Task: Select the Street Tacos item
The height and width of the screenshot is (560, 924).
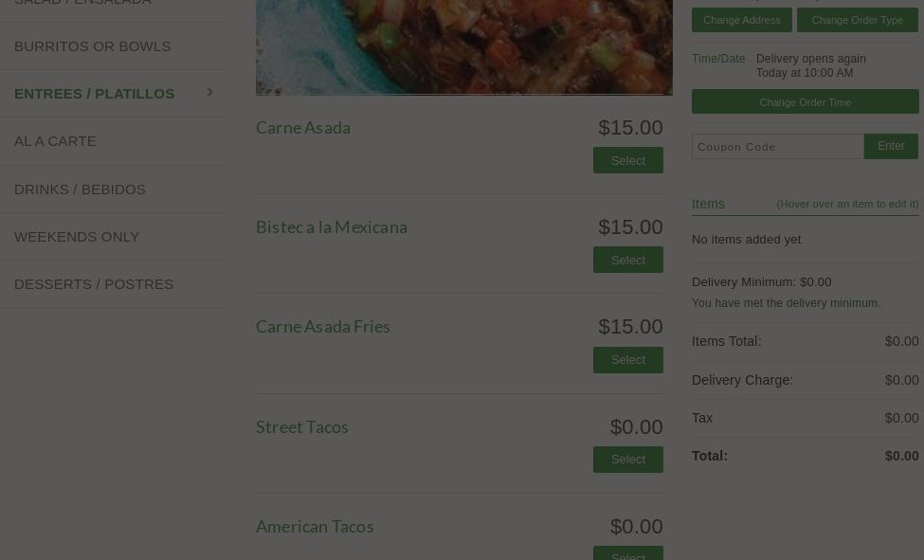Action: click(x=627, y=459)
